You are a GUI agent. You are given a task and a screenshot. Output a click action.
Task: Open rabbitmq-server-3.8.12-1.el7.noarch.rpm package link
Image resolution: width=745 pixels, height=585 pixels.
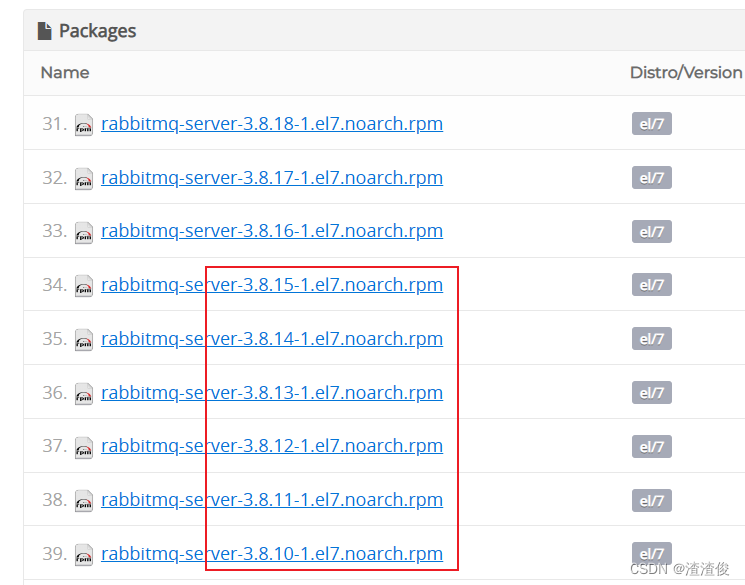pos(272,446)
